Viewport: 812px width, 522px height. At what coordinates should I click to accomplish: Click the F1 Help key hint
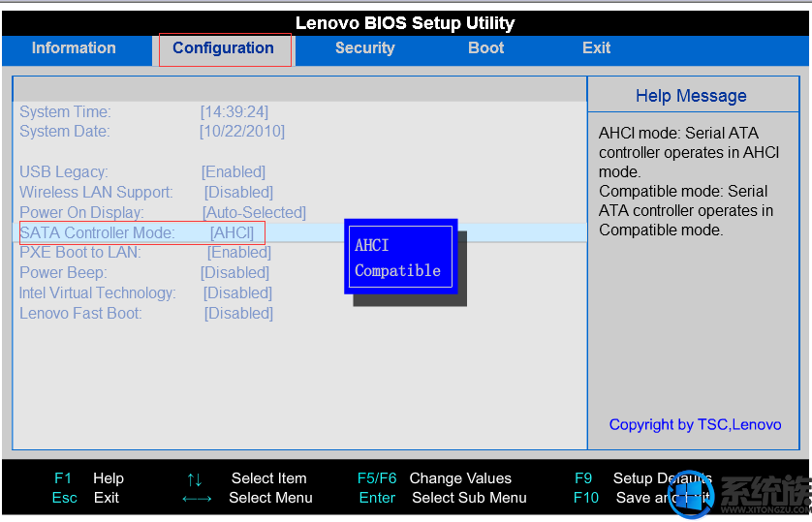(x=88, y=478)
